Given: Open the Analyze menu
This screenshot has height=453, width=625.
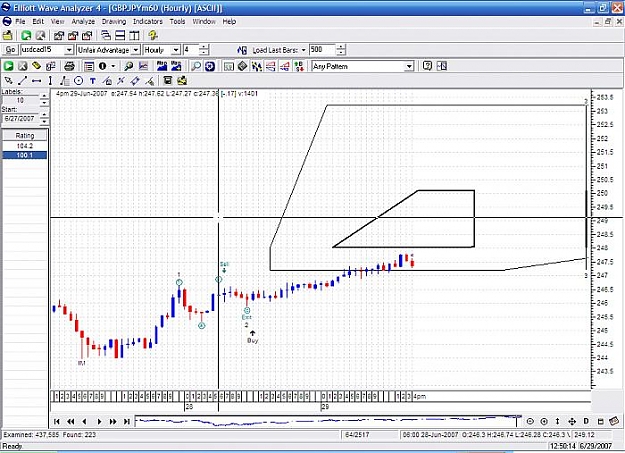Looking at the screenshot, I should (x=83, y=22).
